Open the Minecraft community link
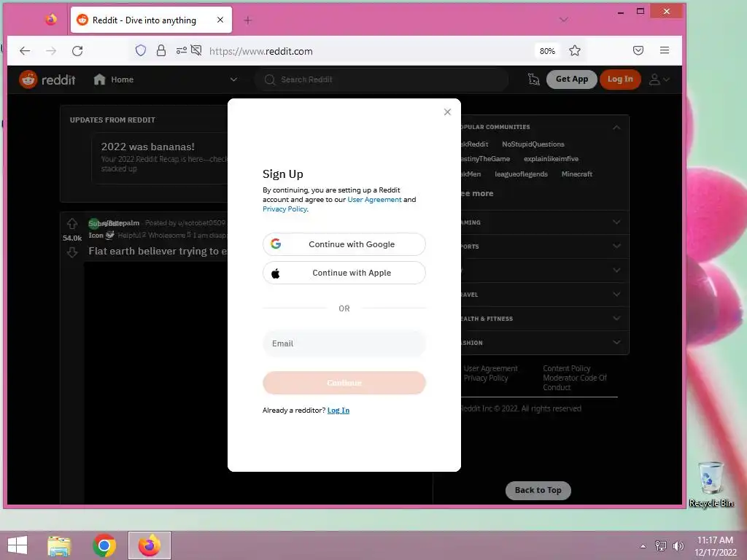This screenshot has width=747, height=560. [x=576, y=174]
